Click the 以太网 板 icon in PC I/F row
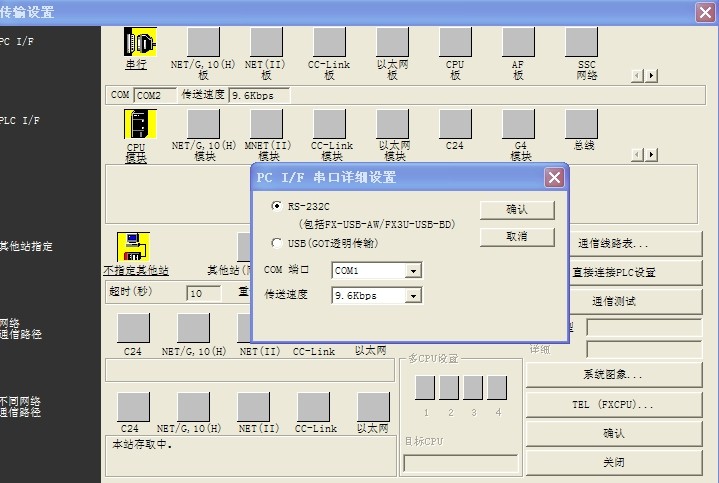719x483 pixels. tap(392, 42)
